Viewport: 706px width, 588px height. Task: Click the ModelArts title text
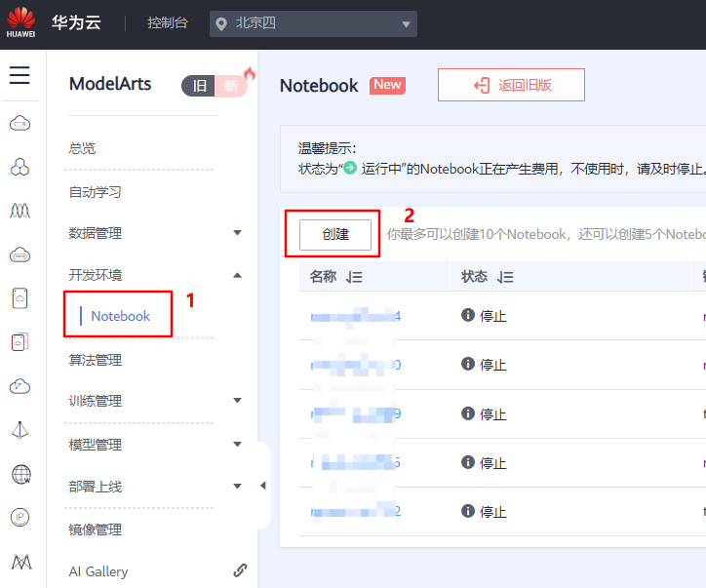pos(110,84)
